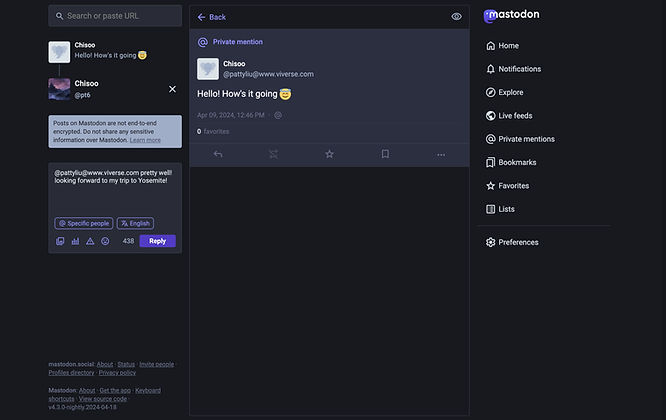Open Favorites in the navigation
666x420 pixels.
coord(507,186)
